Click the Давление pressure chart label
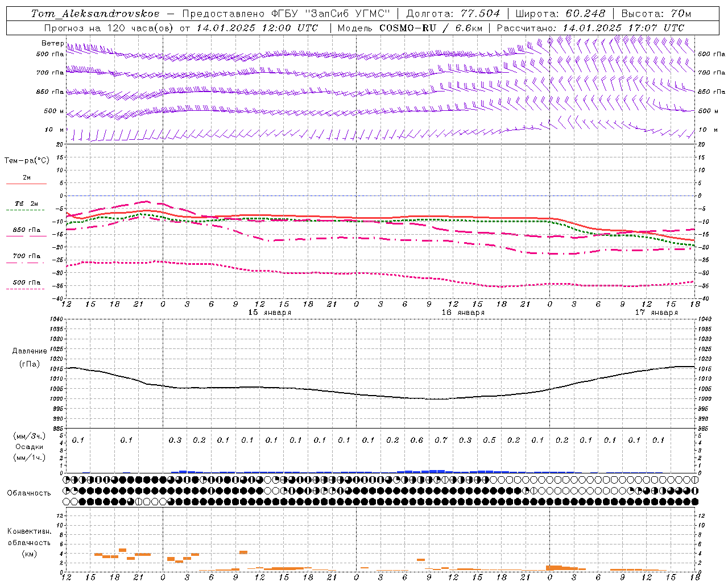The height and width of the screenshot is (582, 728). (29, 351)
